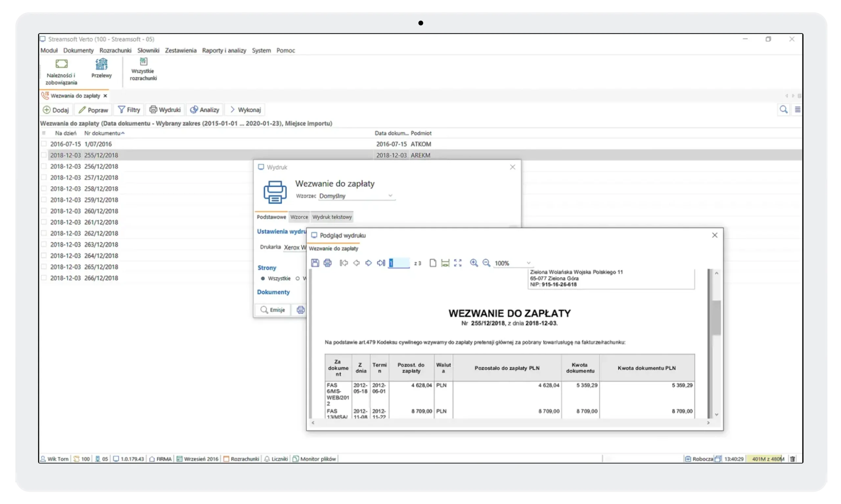Jump to last page of preview

pyautogui.click(x=381, y=263)
